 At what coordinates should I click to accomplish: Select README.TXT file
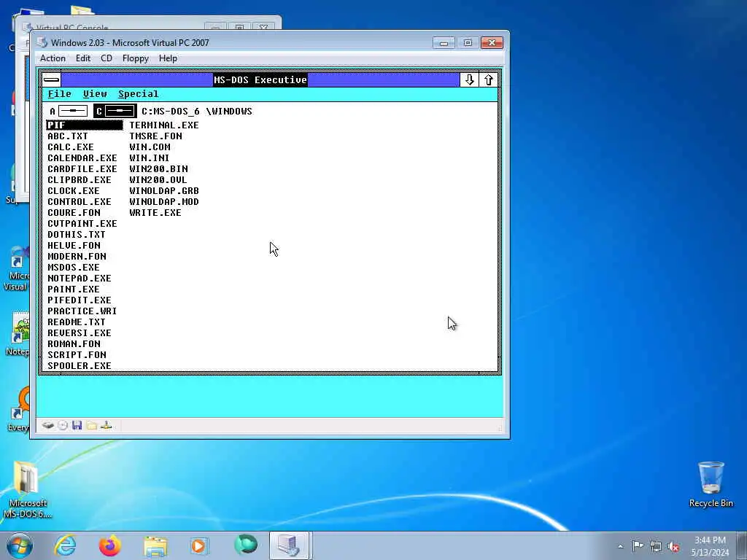pos(76,322)
